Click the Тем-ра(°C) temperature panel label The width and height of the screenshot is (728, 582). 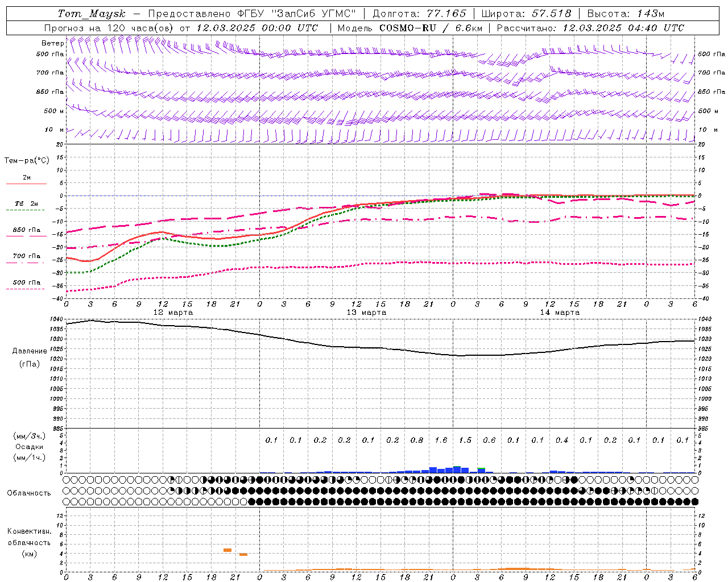click(27, 161)
